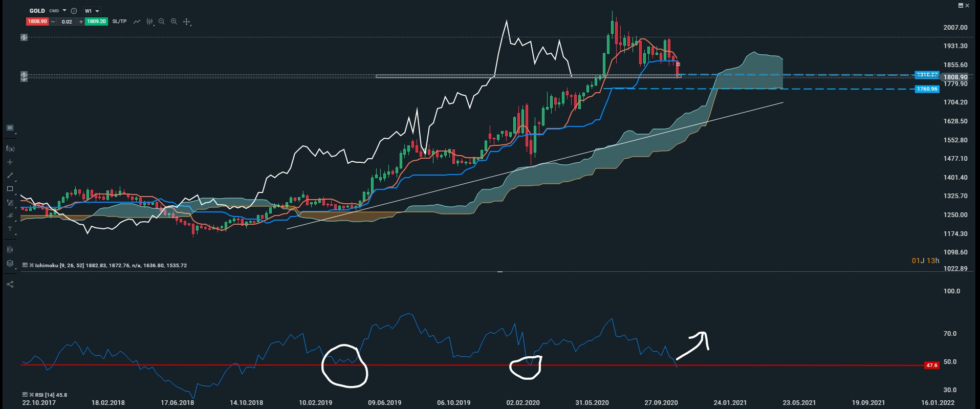Click the 1022.89 price axis value

pyautogui.click(x=955, y=269)
